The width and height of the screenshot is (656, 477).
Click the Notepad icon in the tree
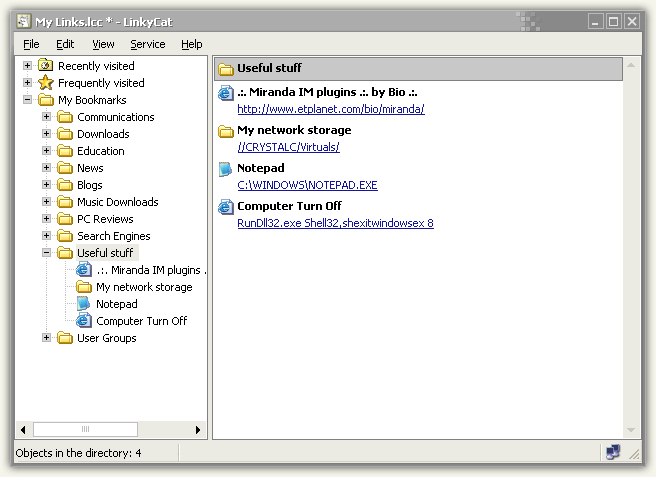pos(84,304)
